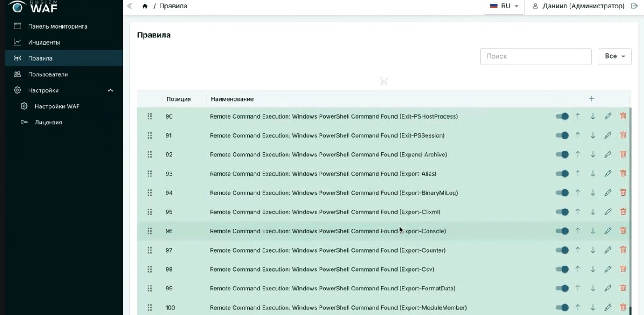This screenshot has width=644, height=315.
Task: Move rule 92 up with arrow
Action: [x=578, y=155]
